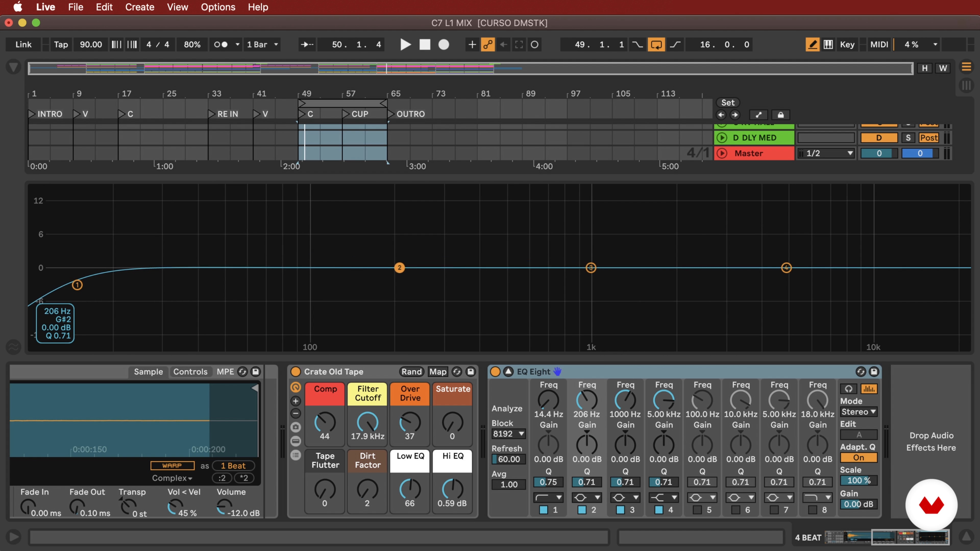Open the Edit menu
The height and width of the screenshot is (551, 980).
(104, 7)
